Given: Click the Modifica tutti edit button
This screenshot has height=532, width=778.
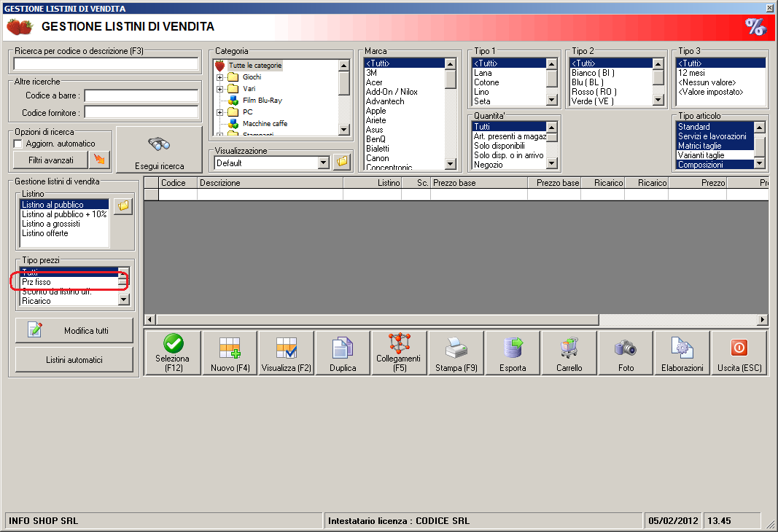Looking at the screenshot, I should click(74, 330).
